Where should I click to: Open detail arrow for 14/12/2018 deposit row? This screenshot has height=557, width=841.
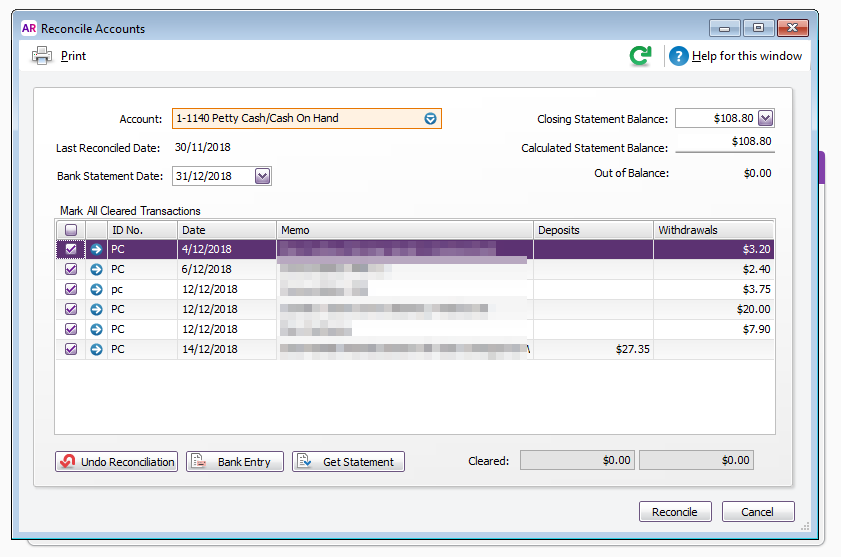pos(96,349)
